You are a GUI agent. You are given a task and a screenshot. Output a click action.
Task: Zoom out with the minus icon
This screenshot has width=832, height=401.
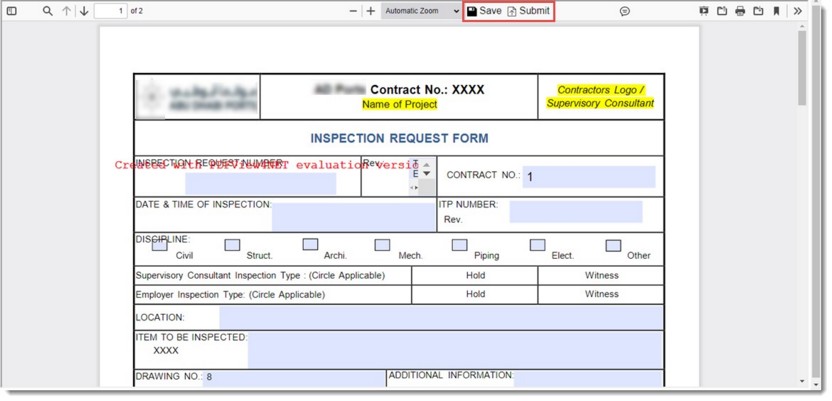pos(353,11)
